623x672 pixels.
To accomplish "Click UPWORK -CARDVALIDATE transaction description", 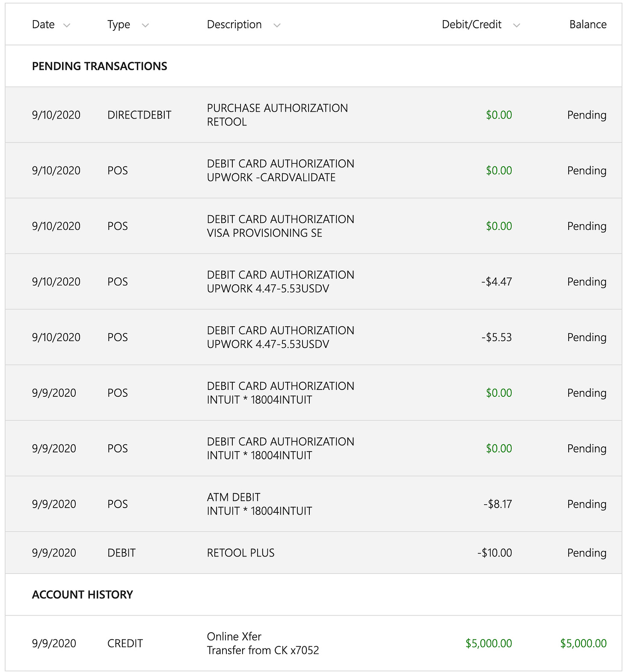I will [x=281, y=170].
